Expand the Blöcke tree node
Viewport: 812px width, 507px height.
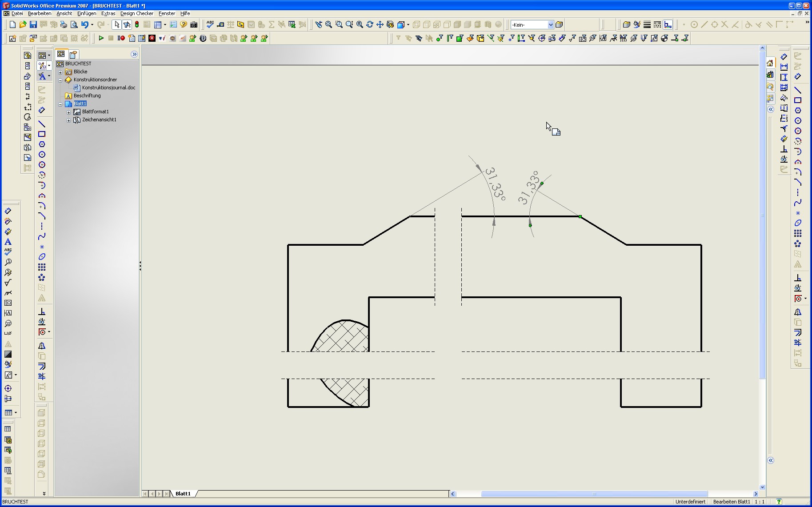[x=60, y=72]
